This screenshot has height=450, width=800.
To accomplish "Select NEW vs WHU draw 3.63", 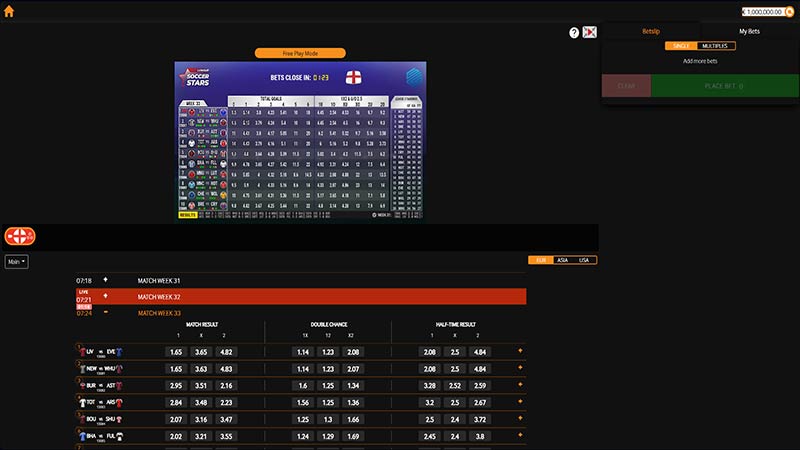I will click(201, 369).
